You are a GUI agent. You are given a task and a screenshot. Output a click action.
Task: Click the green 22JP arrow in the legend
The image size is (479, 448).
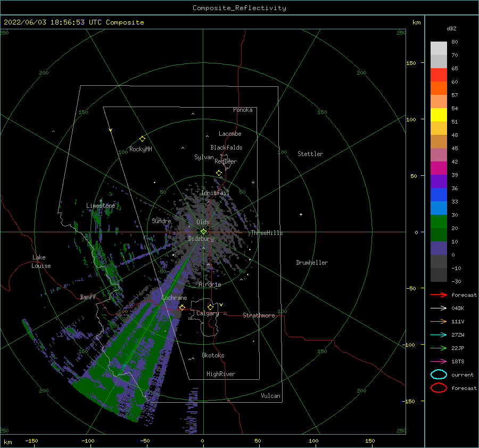(x=439, y=348)
